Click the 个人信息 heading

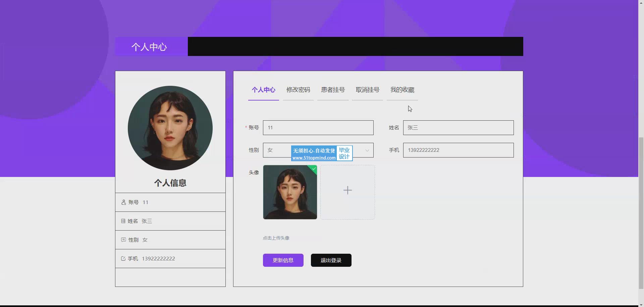click(170, 183)
